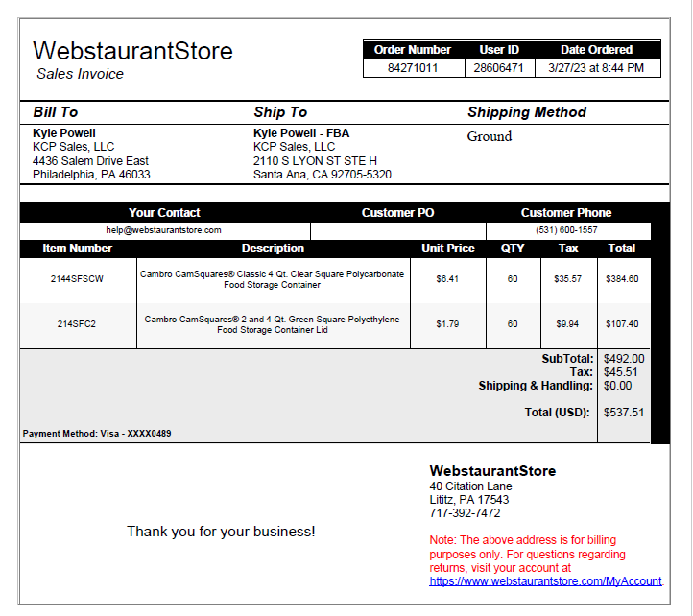Click Santa Ana, CA 92705-5320 line
693x616 pixels.
pyautogui.click(x=323, y=175)
